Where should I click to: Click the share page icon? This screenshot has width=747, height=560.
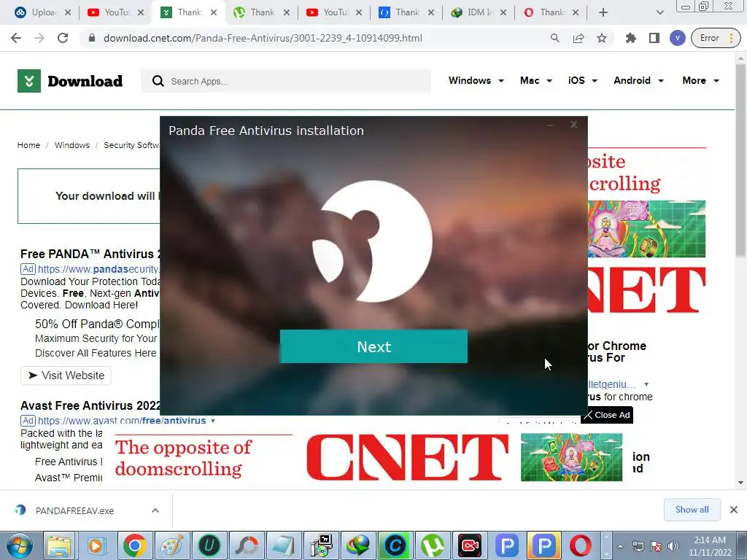(578, 38)
